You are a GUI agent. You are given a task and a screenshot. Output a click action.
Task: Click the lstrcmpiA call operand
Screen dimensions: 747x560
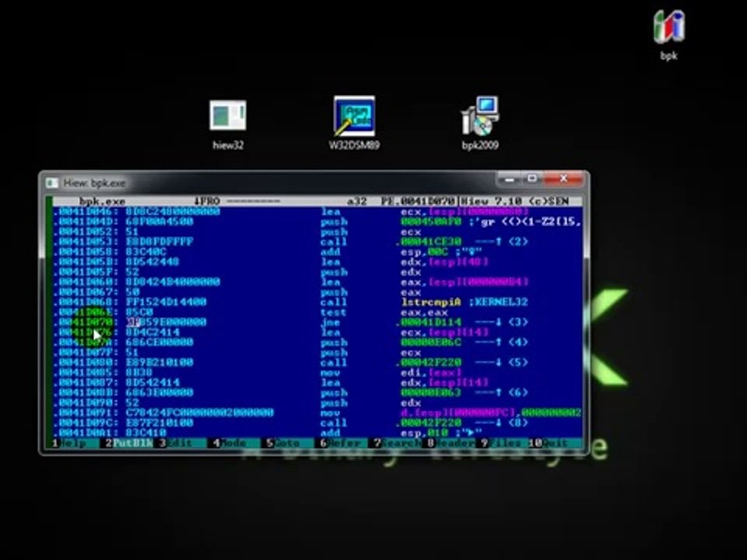430,302
